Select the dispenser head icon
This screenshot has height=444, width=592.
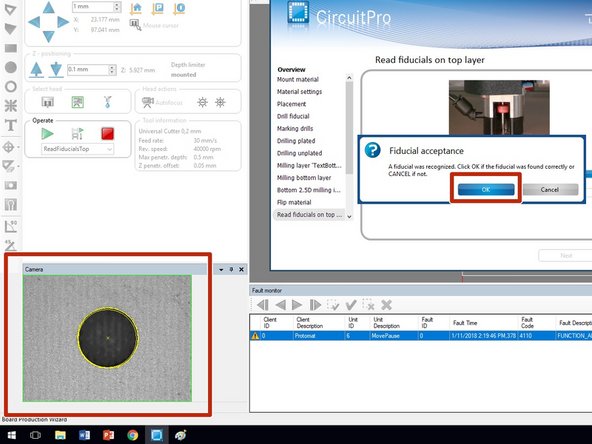click(x=108, y=102)
